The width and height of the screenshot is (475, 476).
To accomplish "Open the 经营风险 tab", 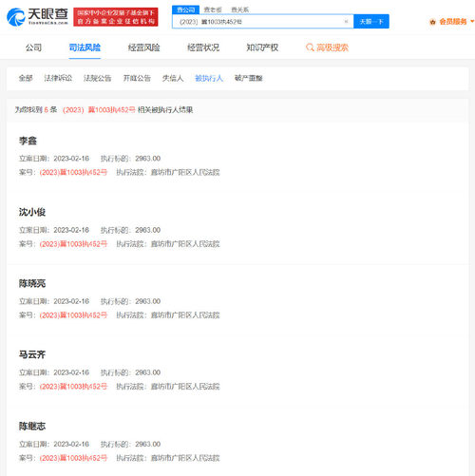I will point(144,48).
